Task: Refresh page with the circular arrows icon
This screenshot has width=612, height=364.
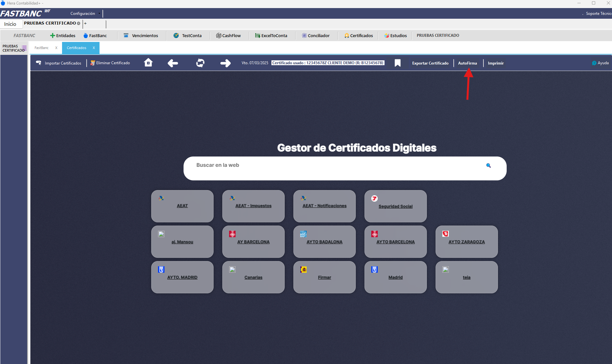Action: [x=200, y=63]
